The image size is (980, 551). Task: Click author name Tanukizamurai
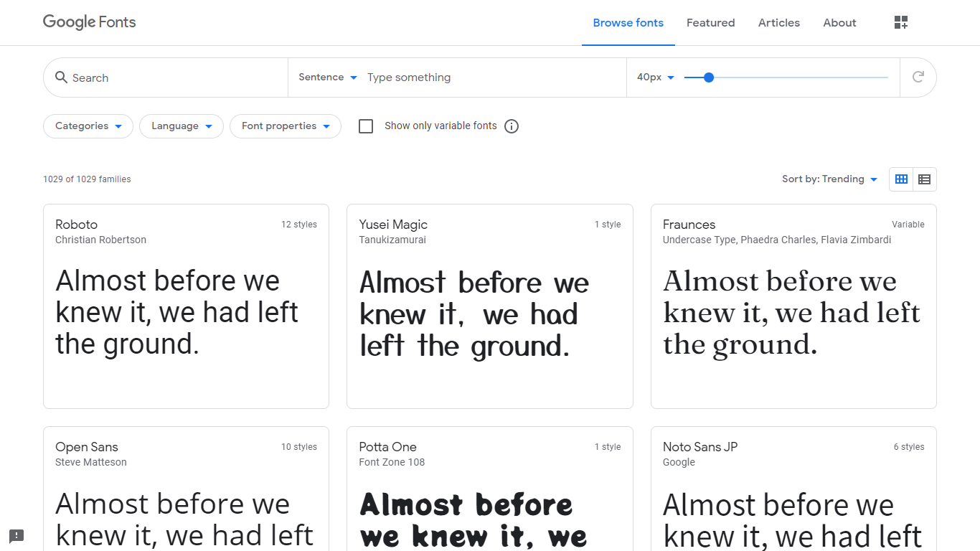click(392, 240)
